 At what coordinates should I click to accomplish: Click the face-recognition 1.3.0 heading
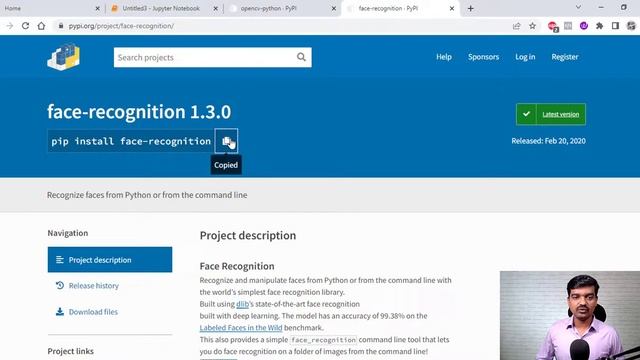tap(139, 112)
